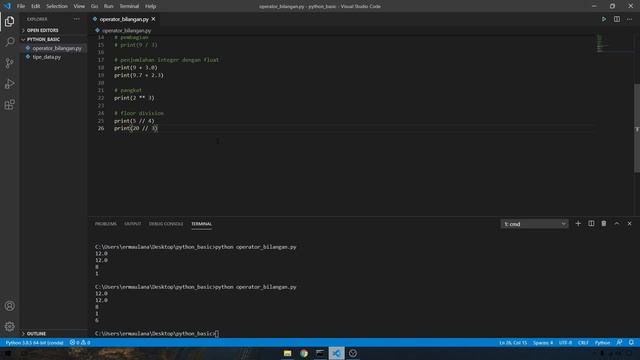Screen dimensions: 640x360
Task: Change the Python language mode
Action: click(x=602, y=342)
